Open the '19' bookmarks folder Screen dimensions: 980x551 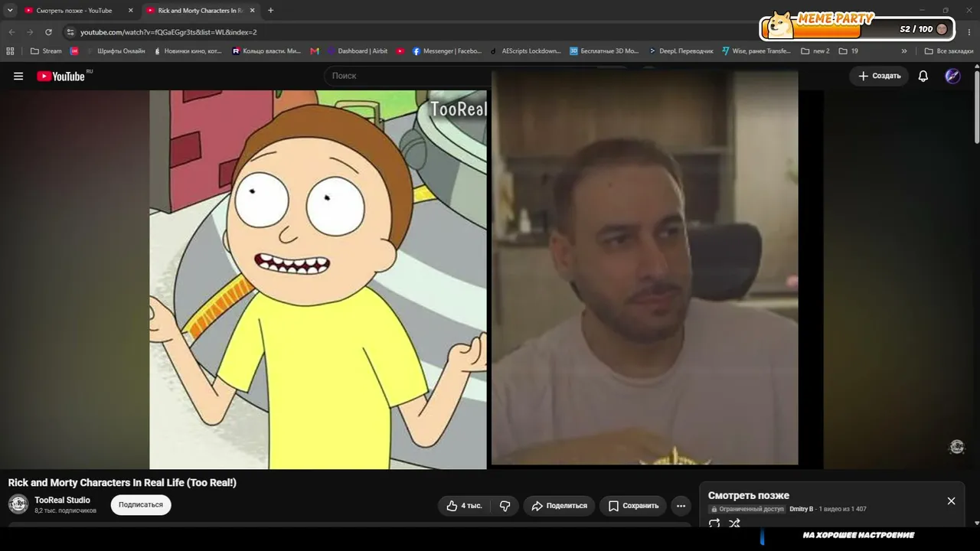tap(849, 51)
